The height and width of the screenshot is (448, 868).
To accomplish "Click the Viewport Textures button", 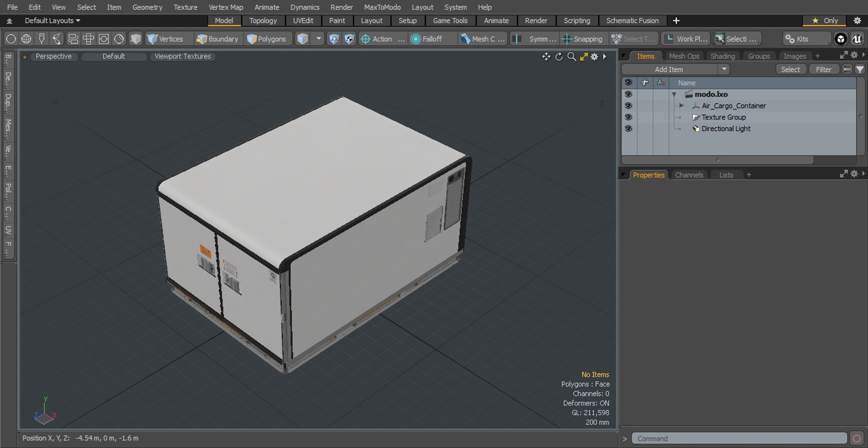I will 183,57.
